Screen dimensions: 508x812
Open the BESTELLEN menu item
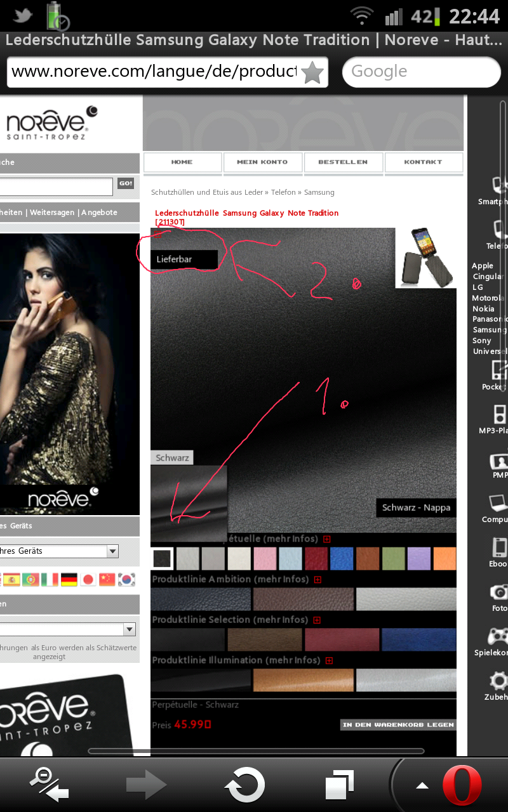(x=343, y=162)
